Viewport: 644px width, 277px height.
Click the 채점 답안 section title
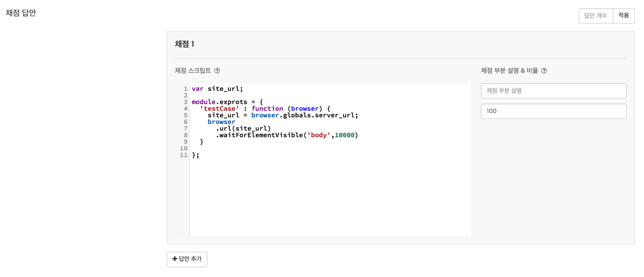click(x=21, y=13)
